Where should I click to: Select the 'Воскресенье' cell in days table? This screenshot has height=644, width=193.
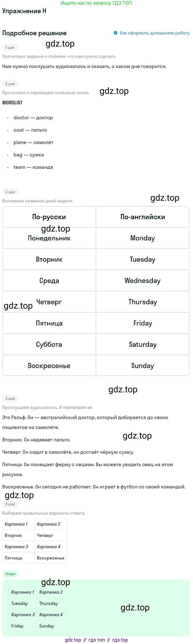(49, 366)
